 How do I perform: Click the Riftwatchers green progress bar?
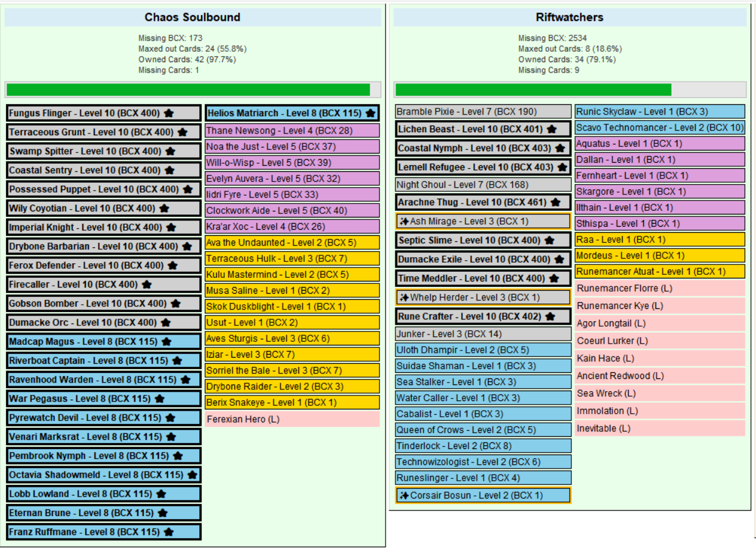[x=533, y=90]
